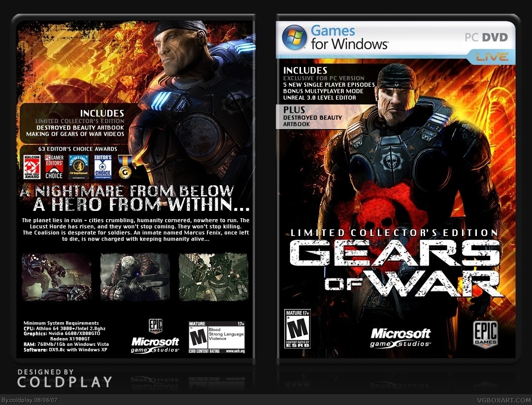Image resolution: width=532 pixels, height=405 pixels.
Task: Click the GEARS OF WAR title logo
Action: pyautogui.click(x=395, y=268)
